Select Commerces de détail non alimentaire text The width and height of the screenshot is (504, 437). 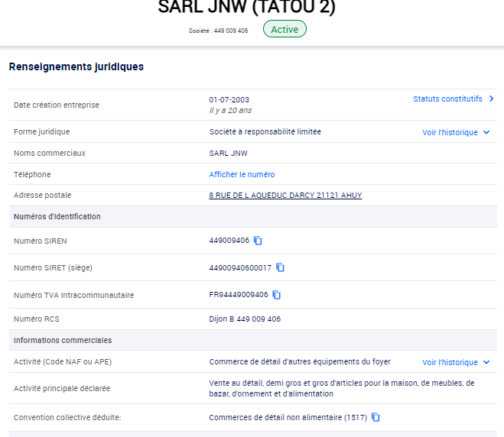288,417
